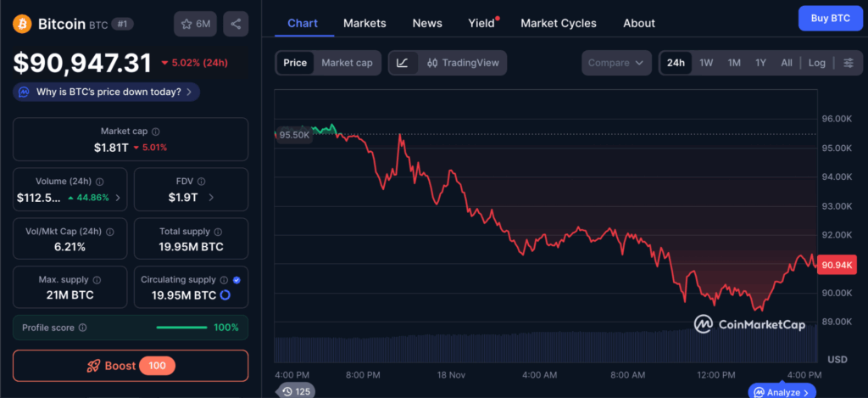Open the Compare dropdown
The image size is (868, 398).
[616, 63]
